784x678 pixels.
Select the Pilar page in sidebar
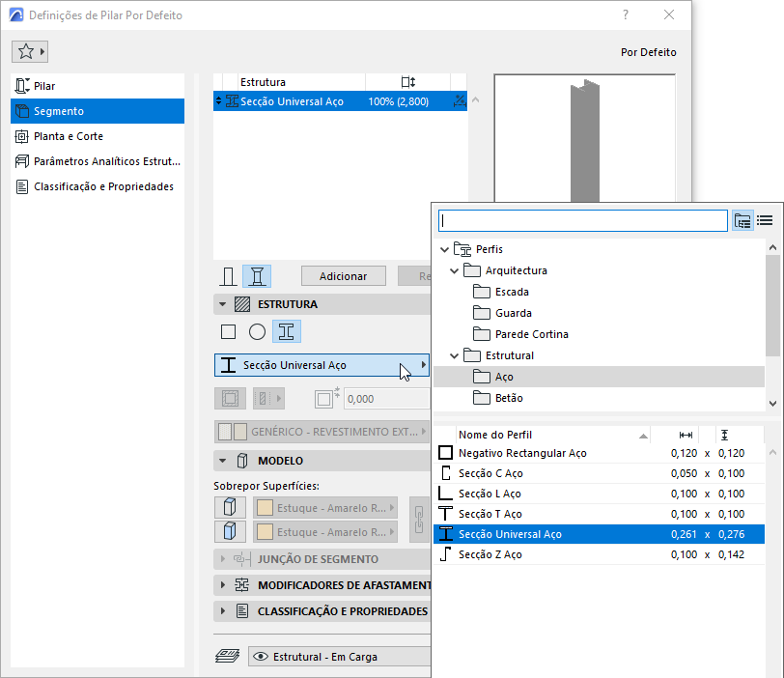pos(98,86)
